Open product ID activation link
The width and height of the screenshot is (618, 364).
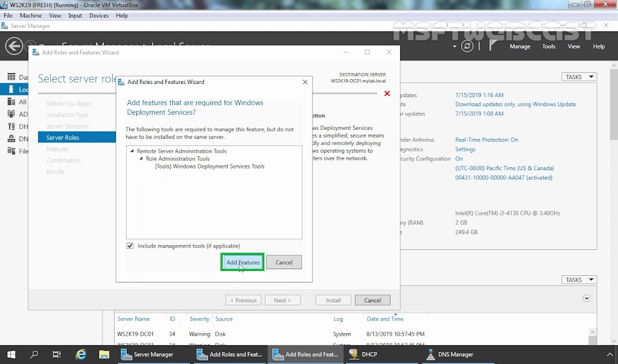pyautogui.click(x=504, y=177)
